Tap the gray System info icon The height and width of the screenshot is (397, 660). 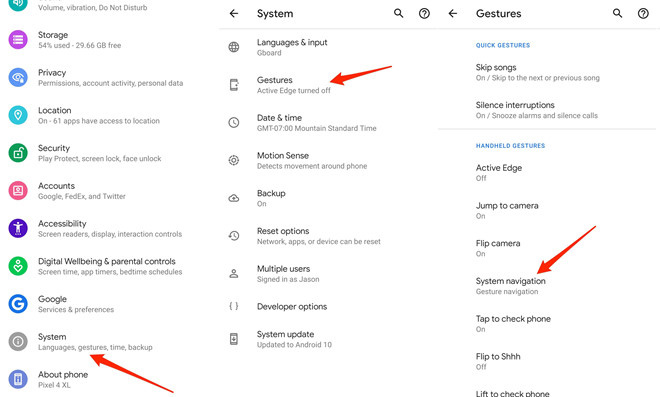(x=18, y=341)
